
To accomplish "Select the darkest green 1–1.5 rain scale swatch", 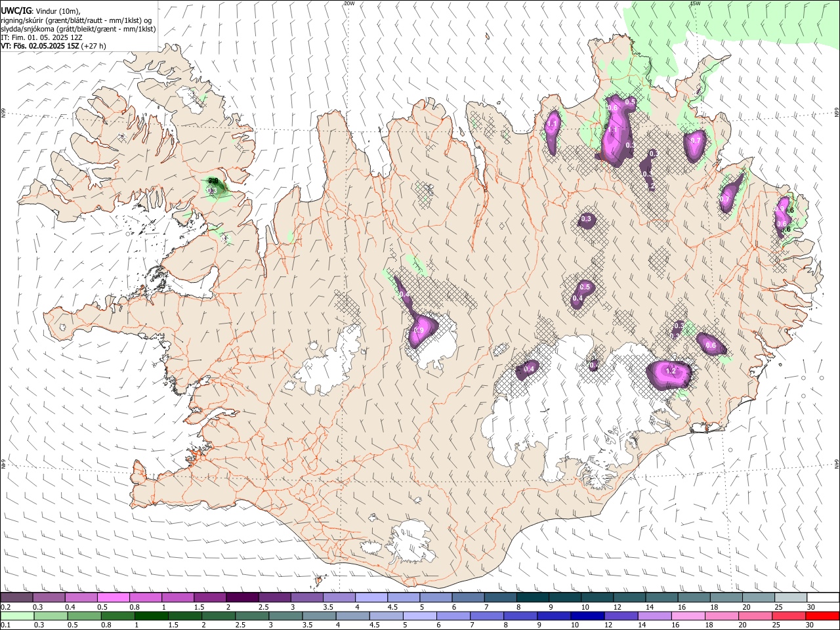I will pos(151,616).
